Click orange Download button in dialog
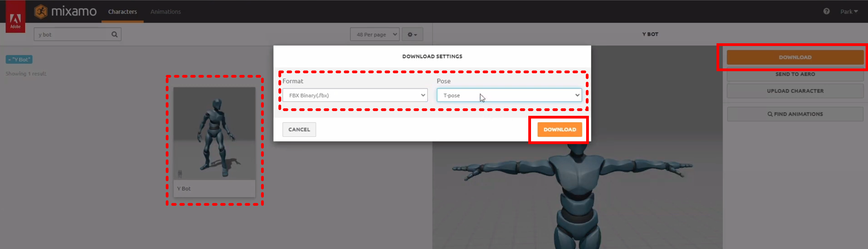This screenshot has width=868, height=249. click(560, 129)
